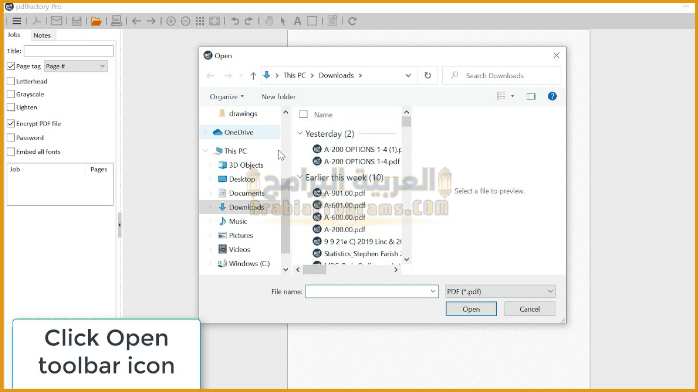Image resolution: width=698 pixels, height=392 pixels.
Task: Open the PDF (*.pdf) file type dropdown
Action: [500, 291]
